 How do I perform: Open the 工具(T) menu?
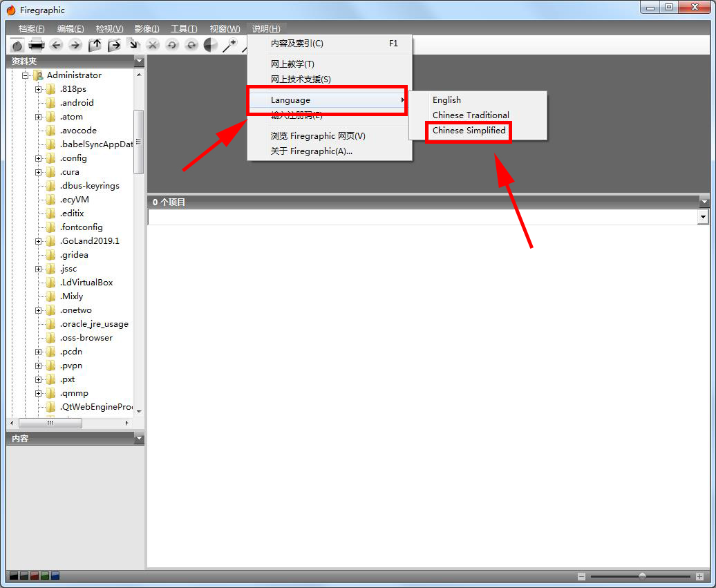coord(184,29)
